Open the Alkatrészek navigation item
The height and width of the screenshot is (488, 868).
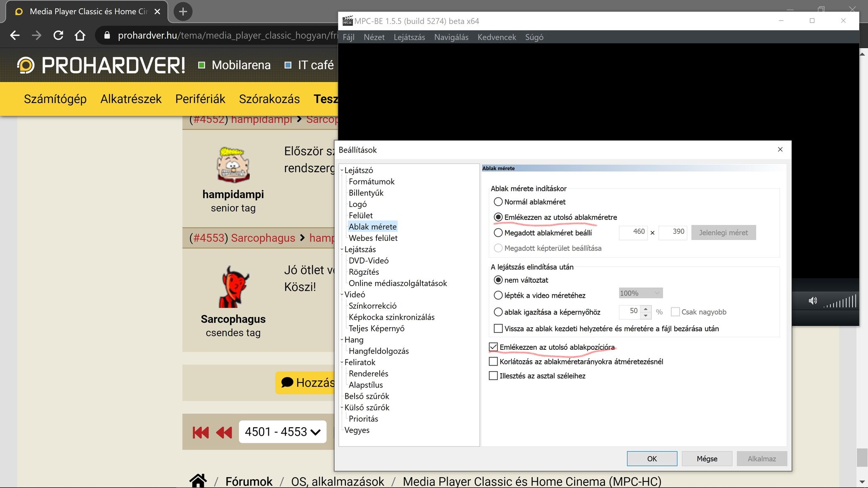tap(131, 99)
